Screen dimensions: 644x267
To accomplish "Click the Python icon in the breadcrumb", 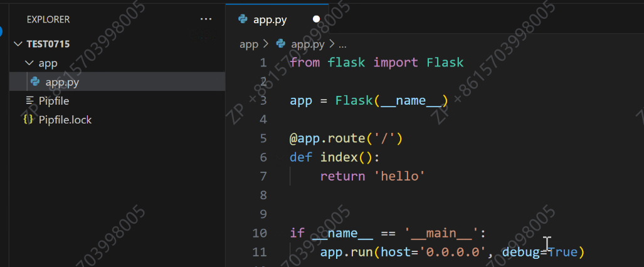I will (281, 43).
